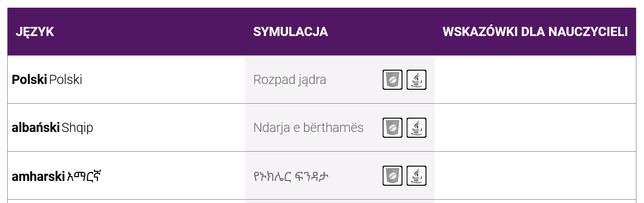Open the Ndarja e bërthamës link
The width and height of the screenshot is (644, 203).
308,128
